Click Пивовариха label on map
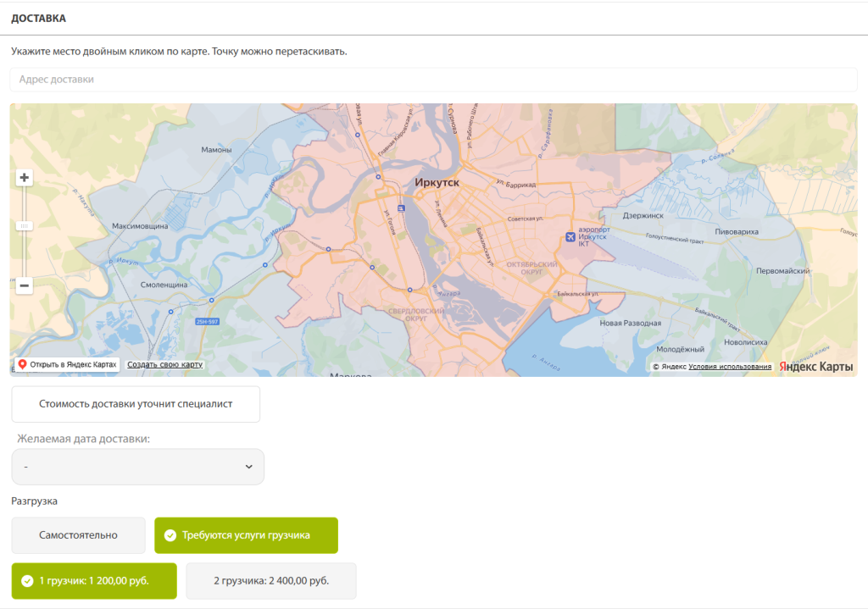 click(737, 231)
